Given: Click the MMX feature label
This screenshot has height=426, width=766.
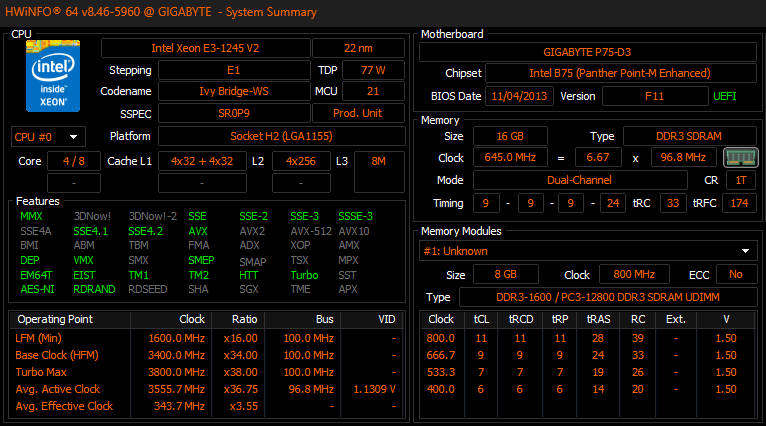Looking at the screenshot, I should 31,216.
